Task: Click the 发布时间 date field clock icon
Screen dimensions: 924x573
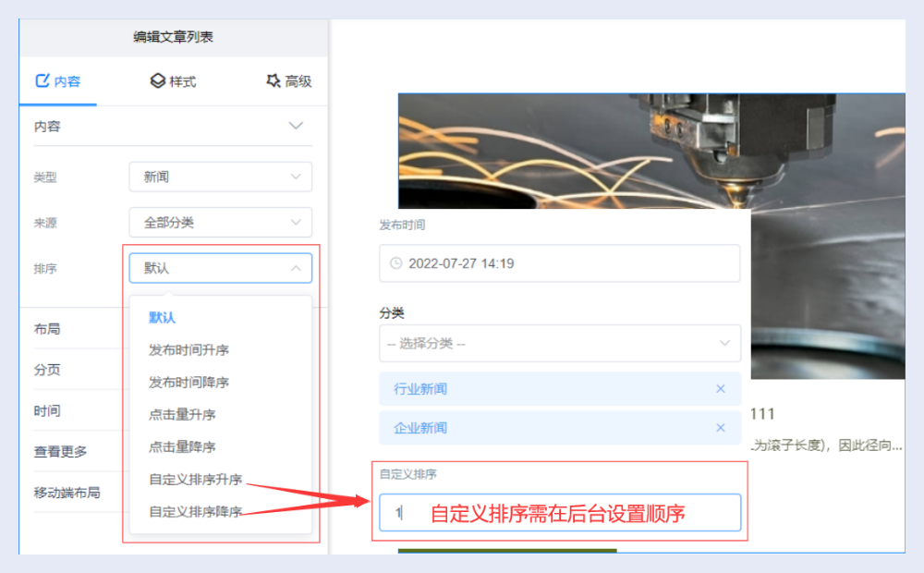Action: tap(396, 263)
